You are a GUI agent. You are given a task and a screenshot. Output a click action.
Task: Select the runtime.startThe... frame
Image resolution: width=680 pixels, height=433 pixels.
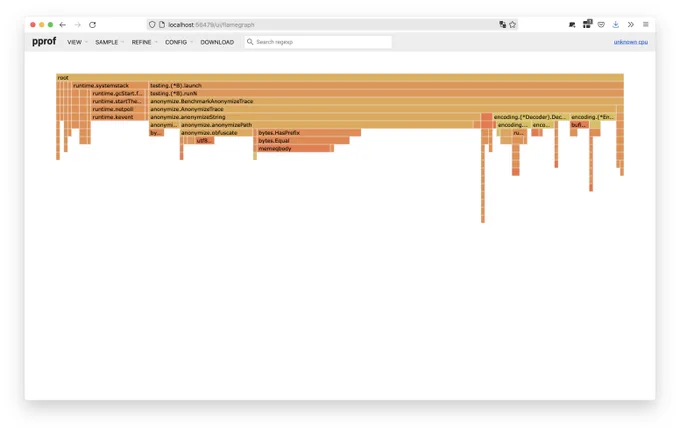118,101
